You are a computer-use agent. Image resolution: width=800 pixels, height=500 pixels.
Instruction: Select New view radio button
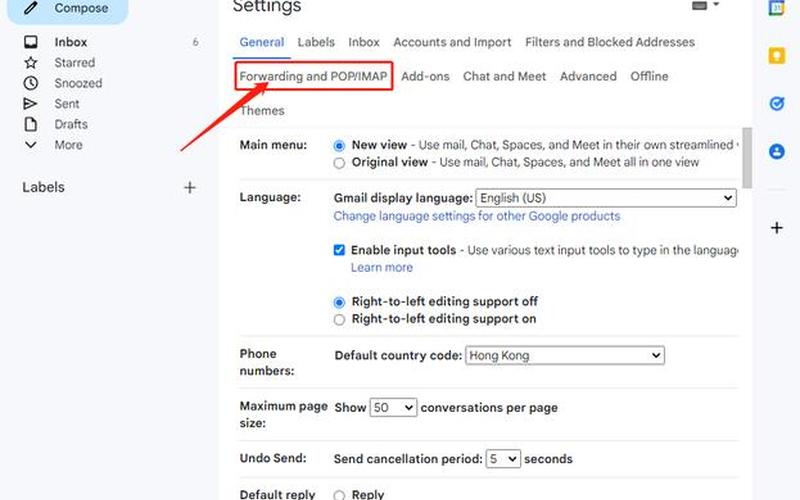click(339, 146)
